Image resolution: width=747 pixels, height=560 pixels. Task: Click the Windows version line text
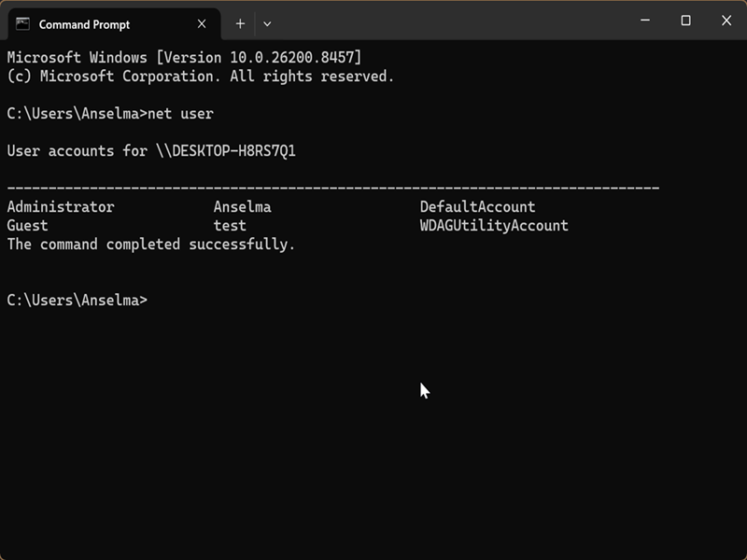coord(184,58)
